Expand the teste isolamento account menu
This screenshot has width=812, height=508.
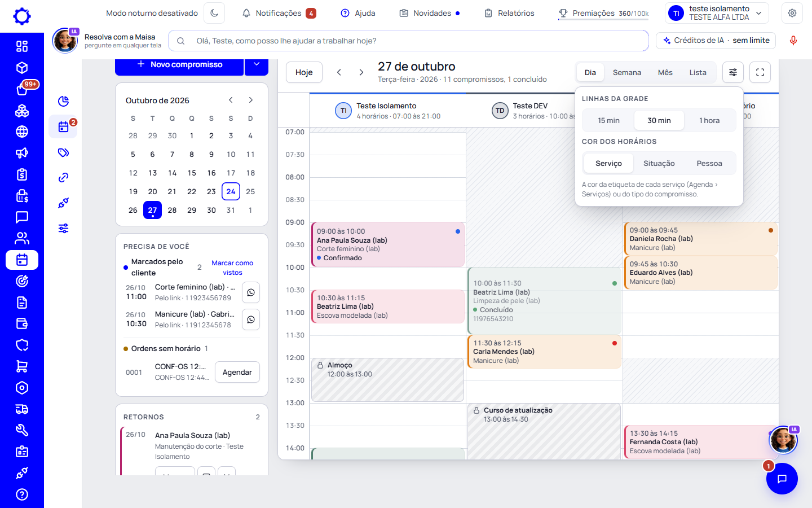717,13
